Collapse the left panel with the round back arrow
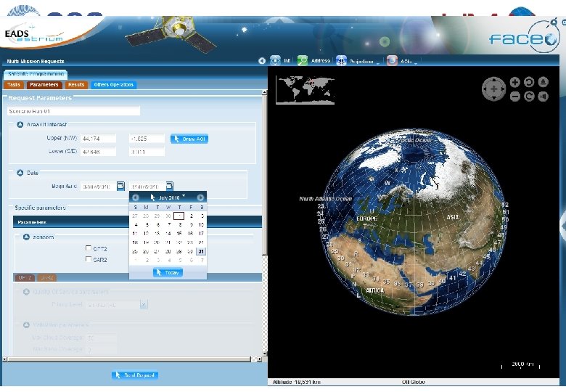 [262, 61]
